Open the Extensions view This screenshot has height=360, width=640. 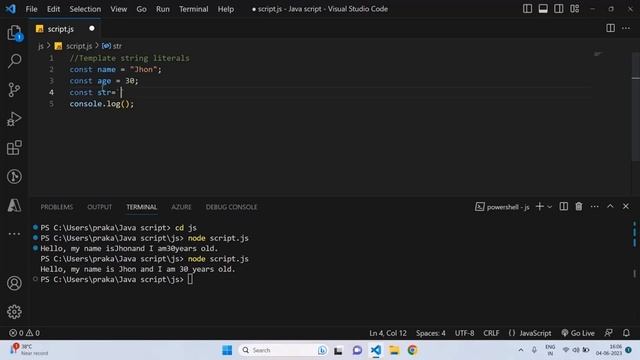pos(14,148)
